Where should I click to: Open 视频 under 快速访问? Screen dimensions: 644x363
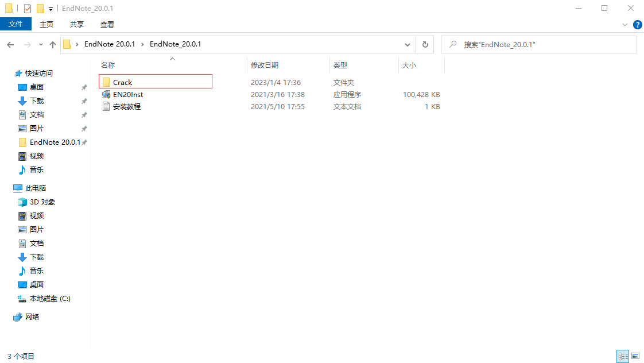pyautogui.click(x=37, y=156)
